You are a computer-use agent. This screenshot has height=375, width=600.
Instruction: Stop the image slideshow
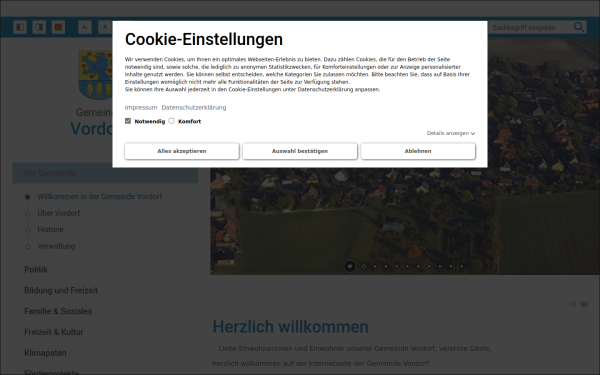tap(350, 266)
